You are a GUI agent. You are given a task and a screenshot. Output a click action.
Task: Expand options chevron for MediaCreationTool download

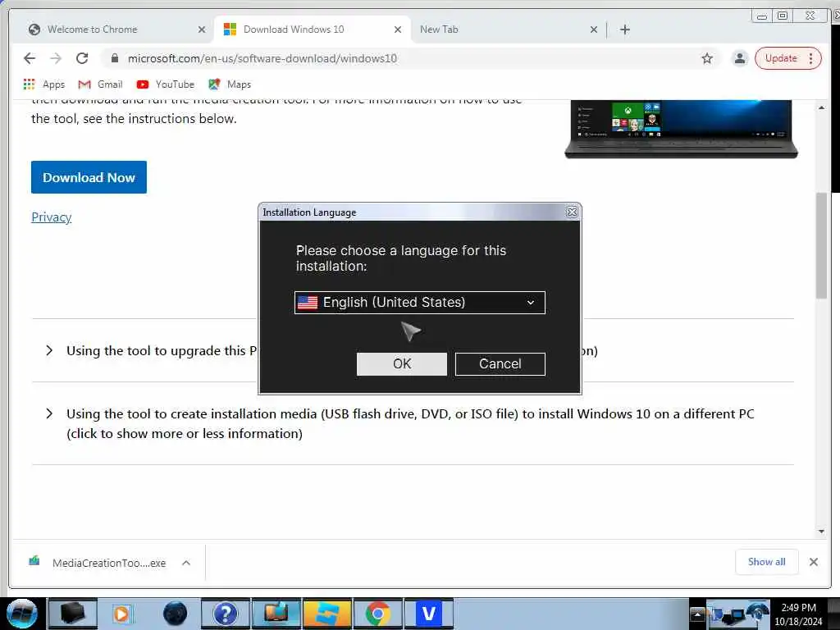point(186,563)
